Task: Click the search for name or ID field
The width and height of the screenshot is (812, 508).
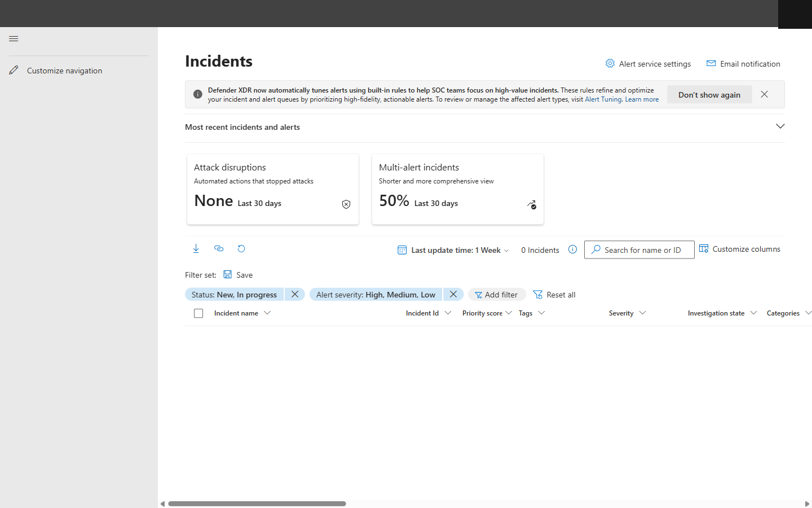Action: pos(639,249)
